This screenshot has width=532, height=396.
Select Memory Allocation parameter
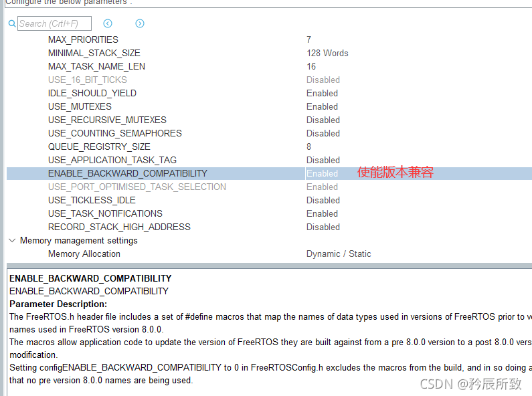[84, 254]
